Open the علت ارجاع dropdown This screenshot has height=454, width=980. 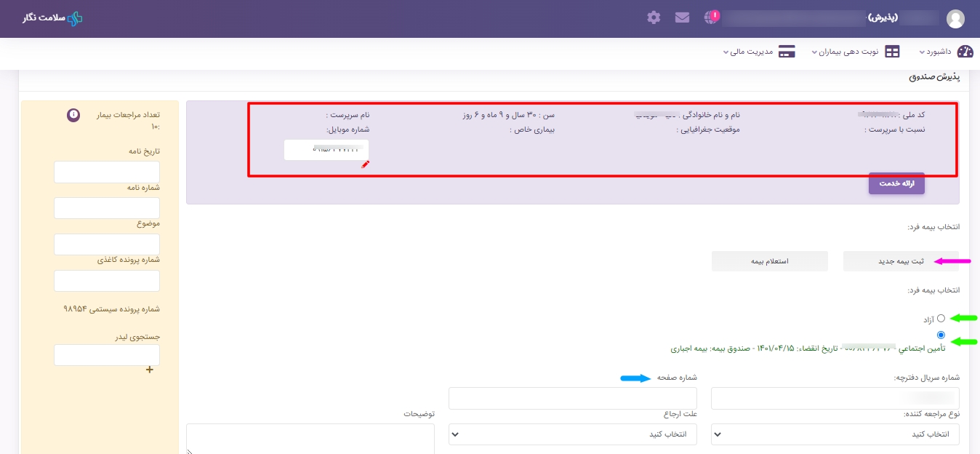tap(572, 434)
